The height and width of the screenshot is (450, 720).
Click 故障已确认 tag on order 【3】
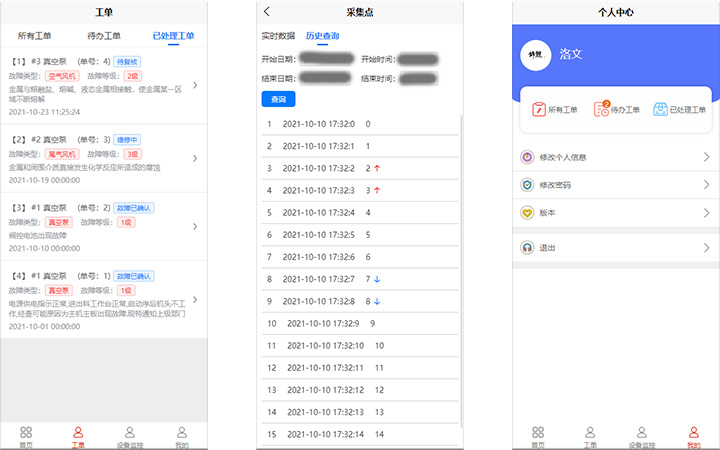click(133, 208)
